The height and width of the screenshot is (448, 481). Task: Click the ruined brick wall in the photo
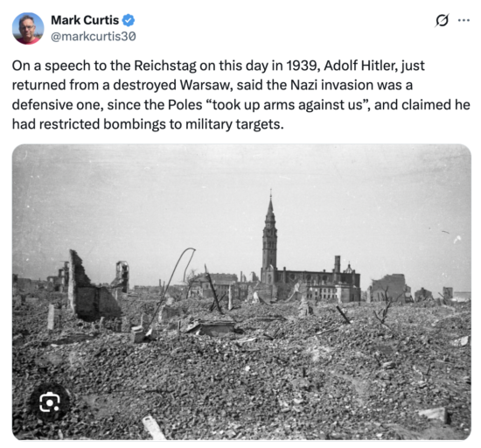[92, 285]
